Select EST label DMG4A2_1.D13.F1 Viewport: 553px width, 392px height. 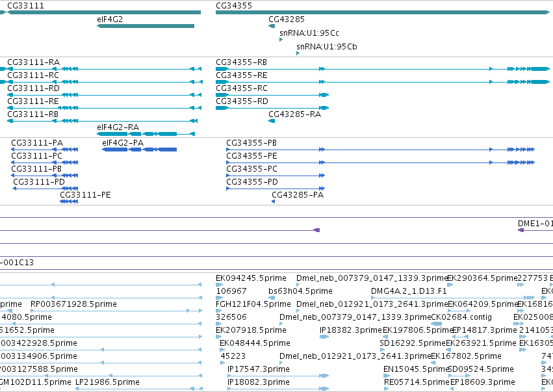coord(409,291)
